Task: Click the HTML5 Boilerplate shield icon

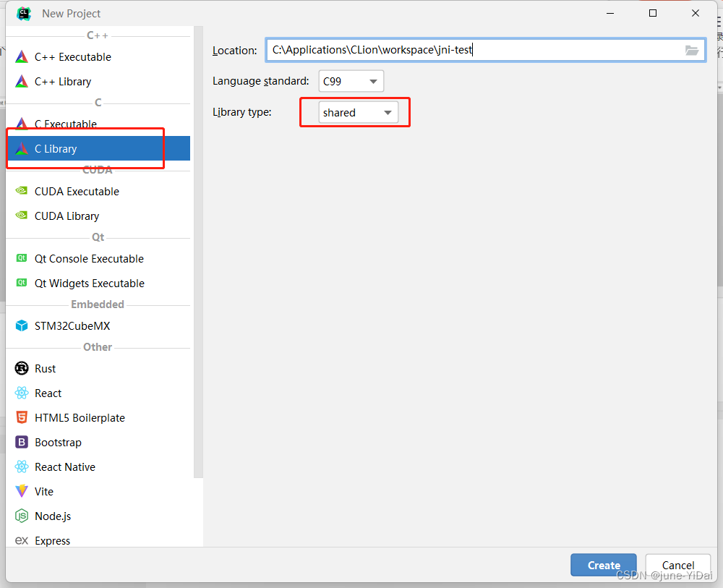Action: click(22, 417)
